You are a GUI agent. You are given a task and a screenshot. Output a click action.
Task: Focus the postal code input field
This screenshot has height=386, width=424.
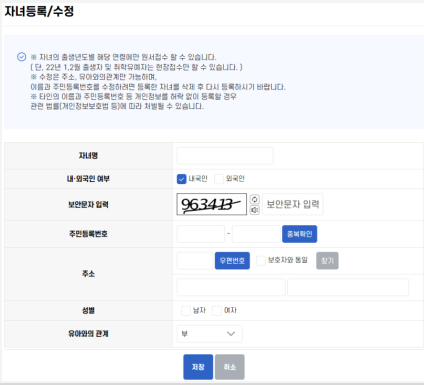195,261
